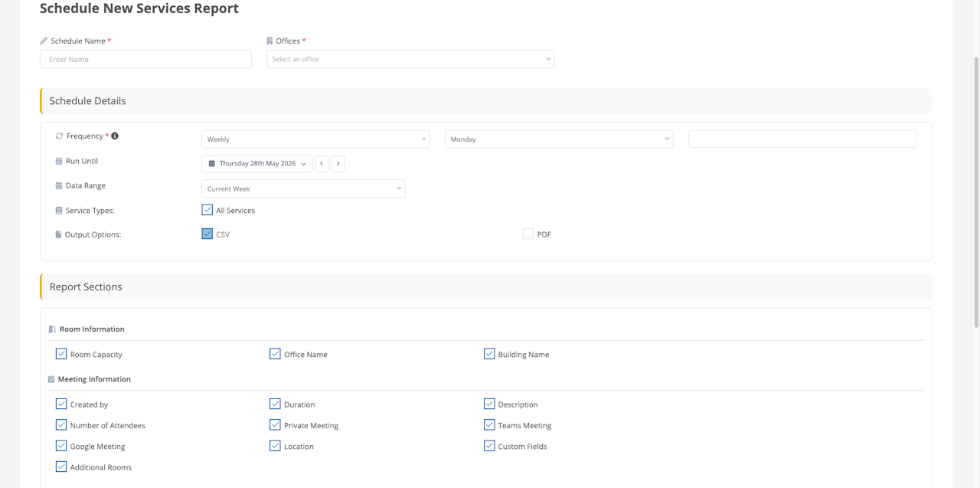Open the Offices dropdown
The width and height of the screenshot is (980, 488).
pos(410,59)
